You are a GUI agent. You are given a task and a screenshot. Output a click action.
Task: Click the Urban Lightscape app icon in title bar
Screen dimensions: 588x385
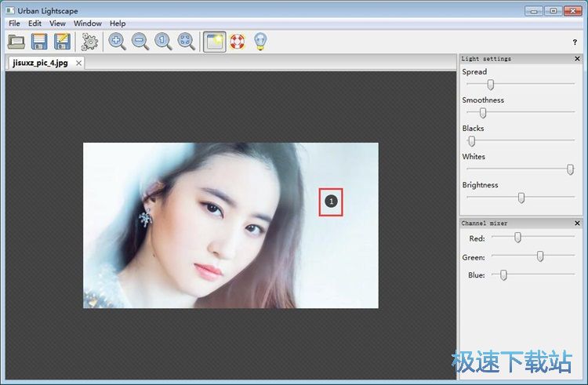click(10, 10)
